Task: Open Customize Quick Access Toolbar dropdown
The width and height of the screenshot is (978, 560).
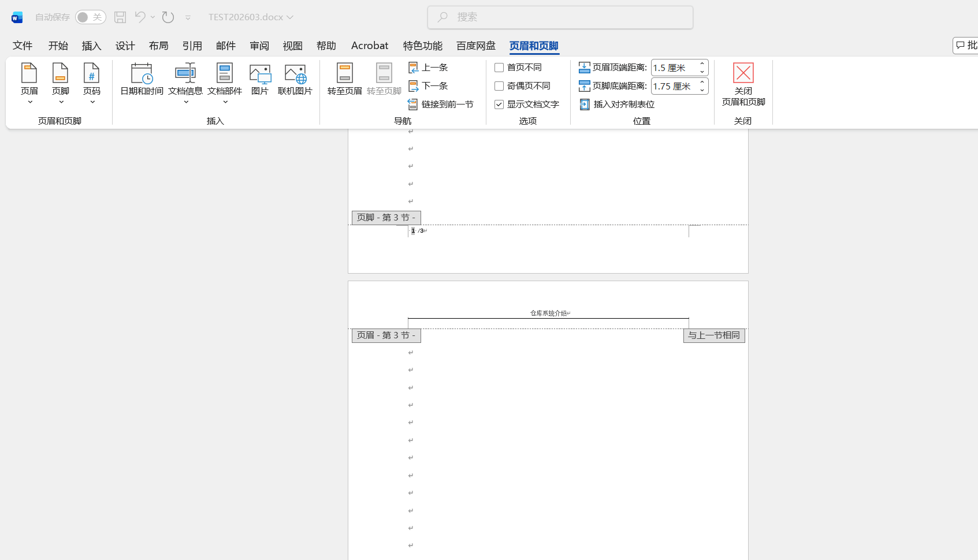Action: [188, 18]
